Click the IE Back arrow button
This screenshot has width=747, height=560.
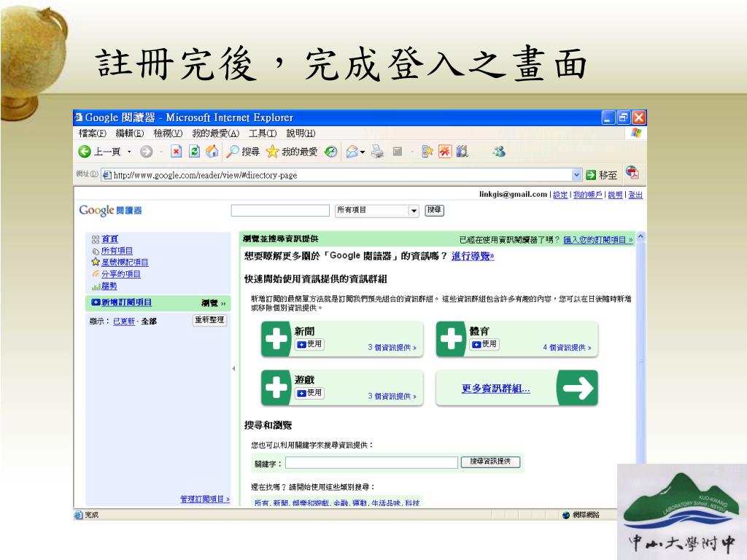[85, 152]
